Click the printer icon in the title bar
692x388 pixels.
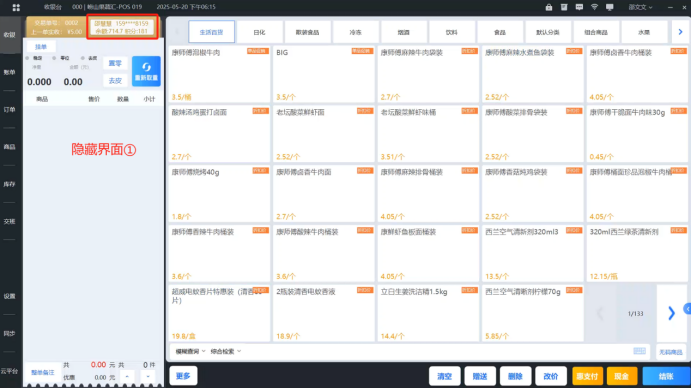(x=564, y=7)
